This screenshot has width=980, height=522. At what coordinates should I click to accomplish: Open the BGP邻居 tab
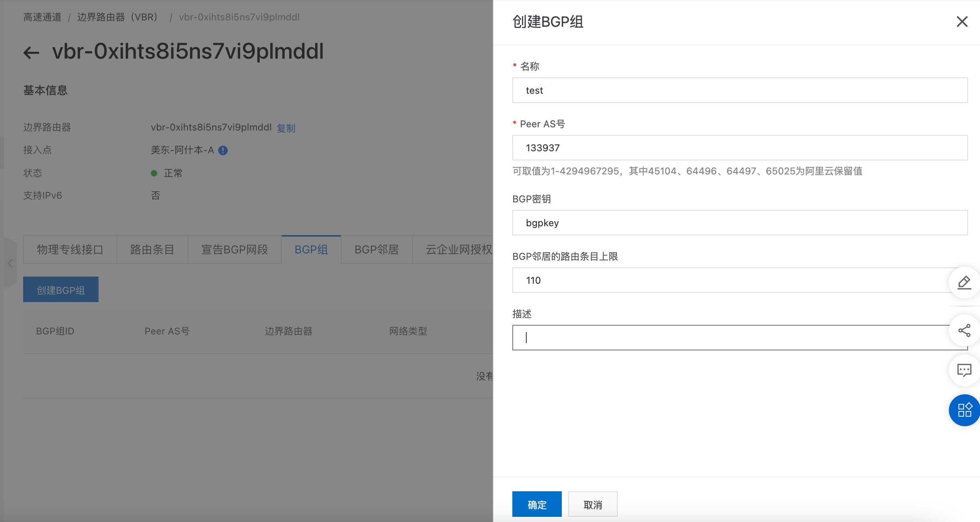pos(377,249)
